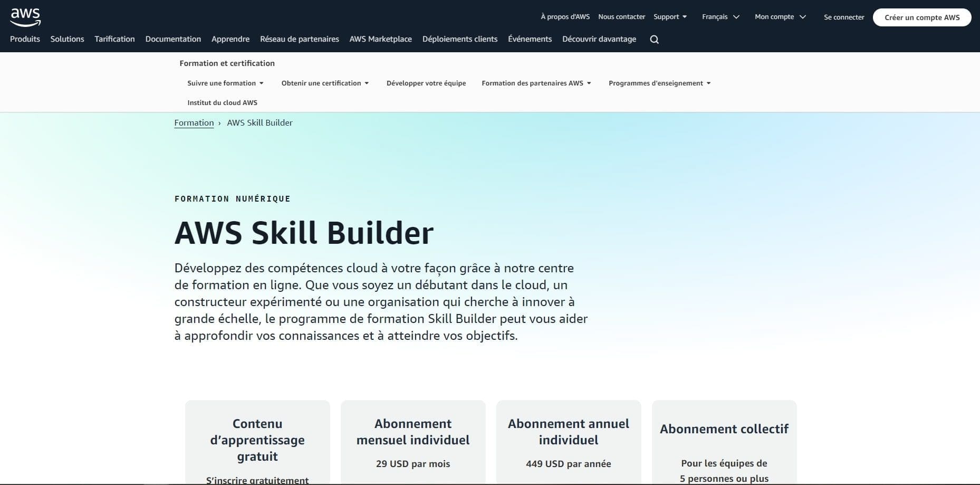The width and height of the screenshot is (980, 485).
Task: Click Nous contacter link
Action: (x=621, y=17)
